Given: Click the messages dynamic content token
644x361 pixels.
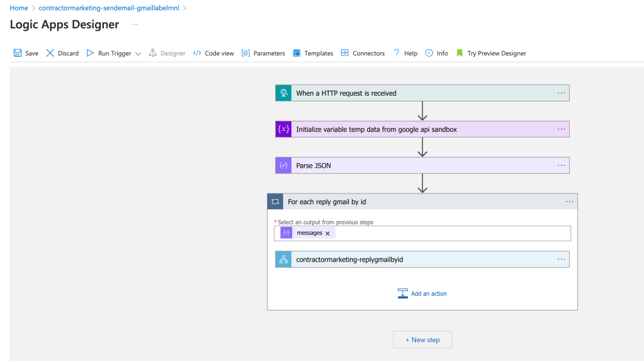Looking at the screenshot, I should [307, 232].
